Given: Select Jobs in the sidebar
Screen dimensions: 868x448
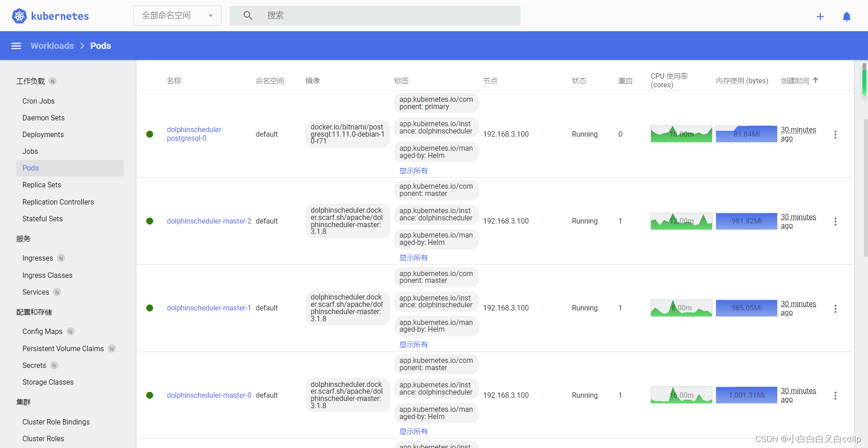Looking at the screenshot, I should (30, 151).
